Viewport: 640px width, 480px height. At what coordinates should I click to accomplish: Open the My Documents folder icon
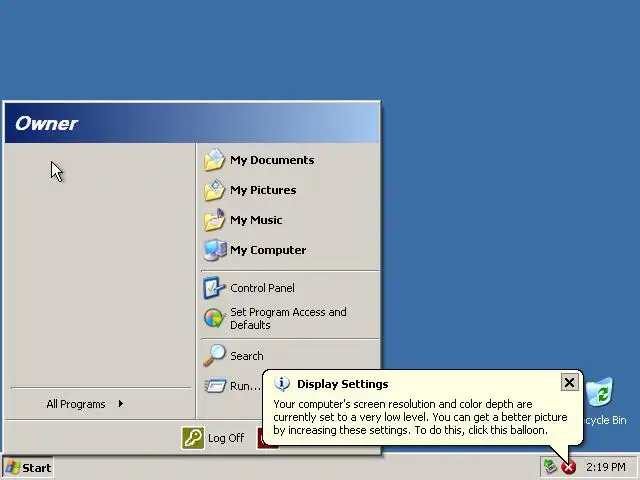214,160
